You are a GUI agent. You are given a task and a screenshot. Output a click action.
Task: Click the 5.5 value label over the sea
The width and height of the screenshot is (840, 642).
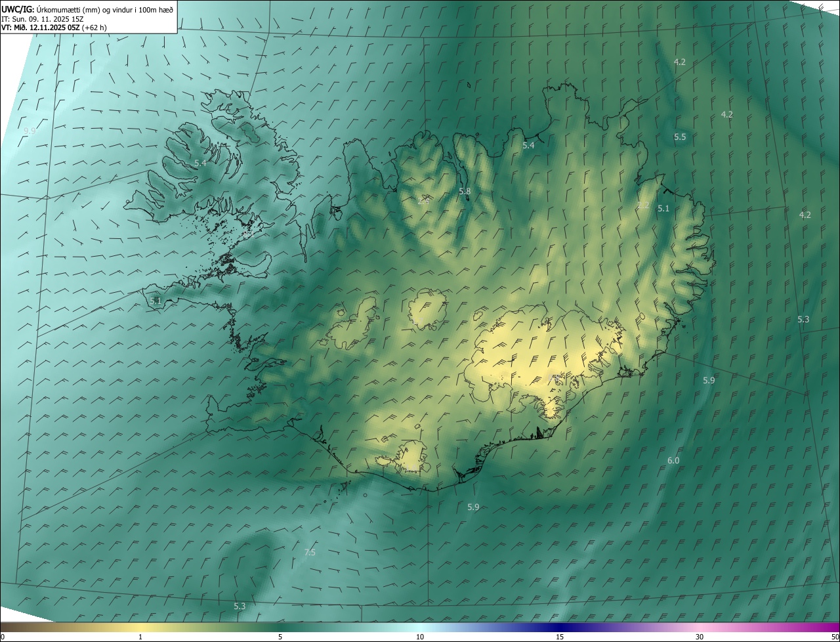[x=680, y=137]
